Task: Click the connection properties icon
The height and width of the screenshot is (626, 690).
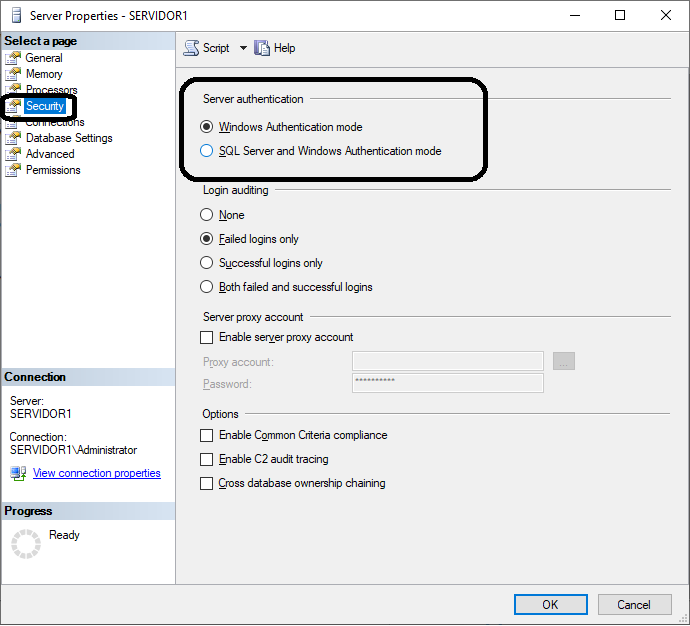Action: (18, 474)
